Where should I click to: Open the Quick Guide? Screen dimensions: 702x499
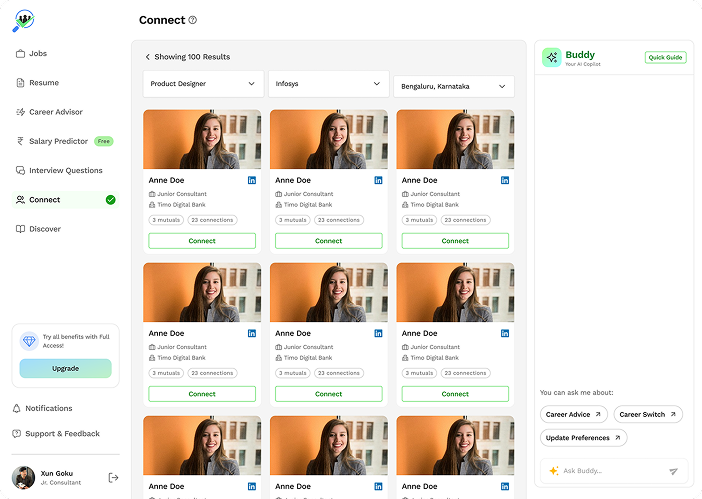coord(665,58)
